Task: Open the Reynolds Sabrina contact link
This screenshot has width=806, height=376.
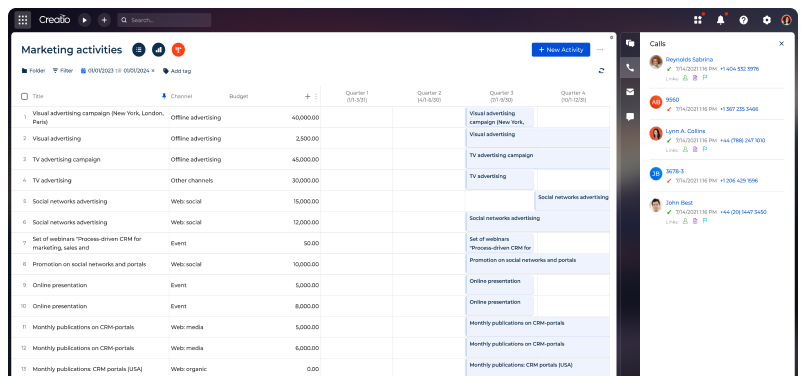Action: (x=689, y=60)
